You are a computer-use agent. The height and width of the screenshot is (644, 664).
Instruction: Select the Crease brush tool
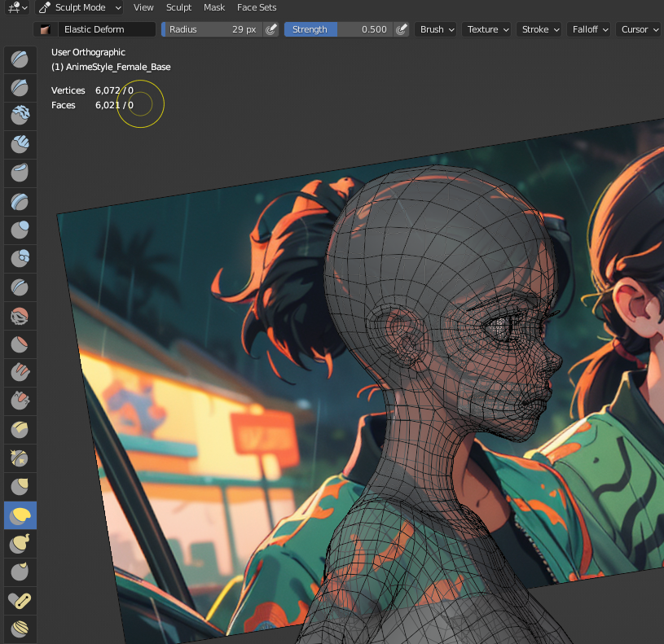point(20,287)
